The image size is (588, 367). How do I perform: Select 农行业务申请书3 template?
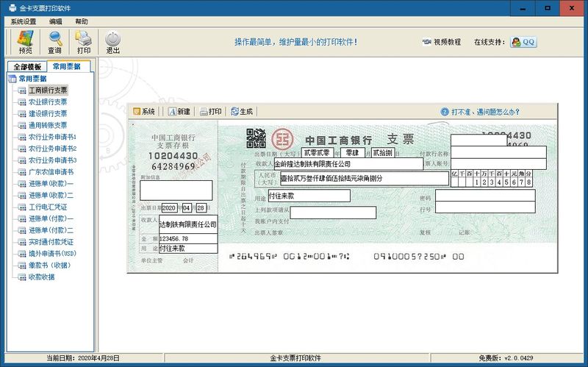(x=52, y=160)
